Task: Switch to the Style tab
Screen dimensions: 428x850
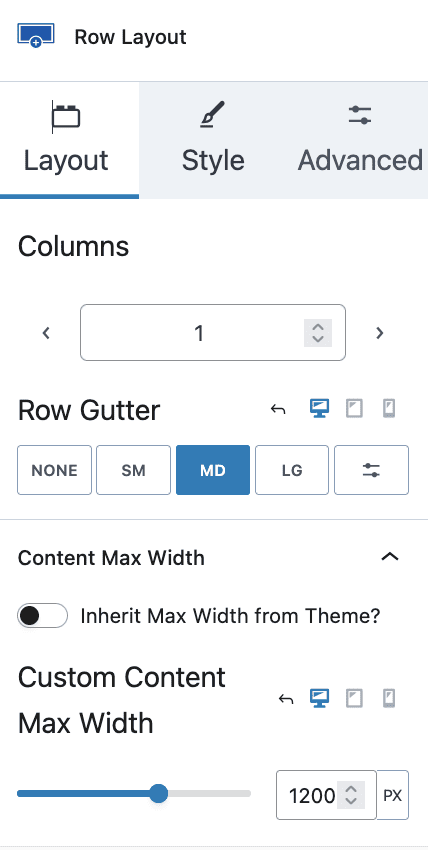Action: pos(212,140)
